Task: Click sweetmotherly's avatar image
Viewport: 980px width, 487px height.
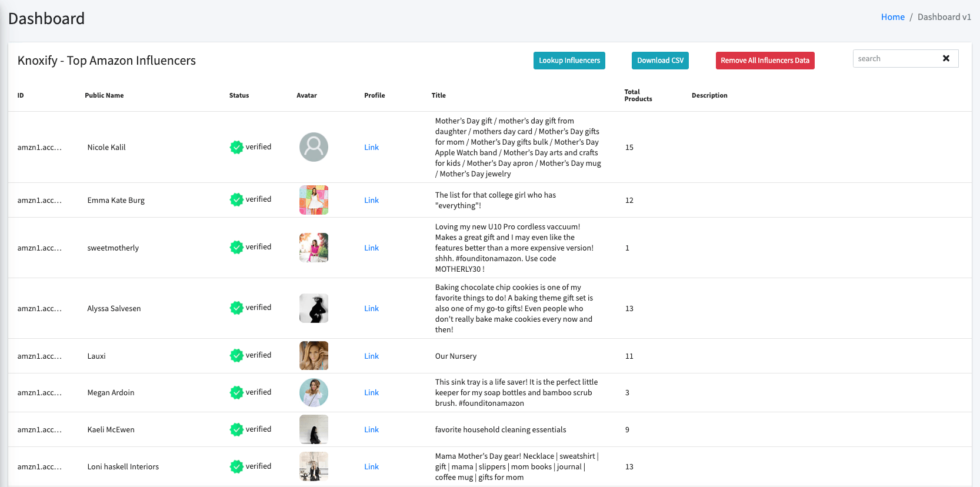Action: pyautogui.click(x=314, y=248)
